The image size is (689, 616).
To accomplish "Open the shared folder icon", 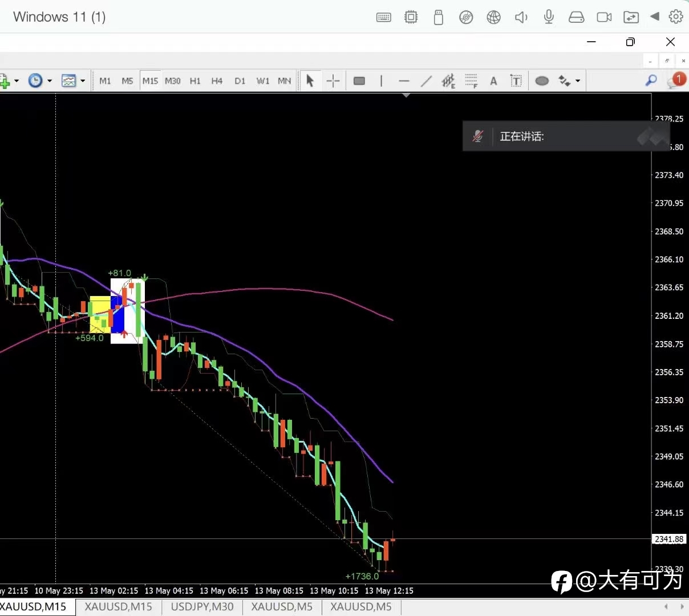I will pos(631,17).
